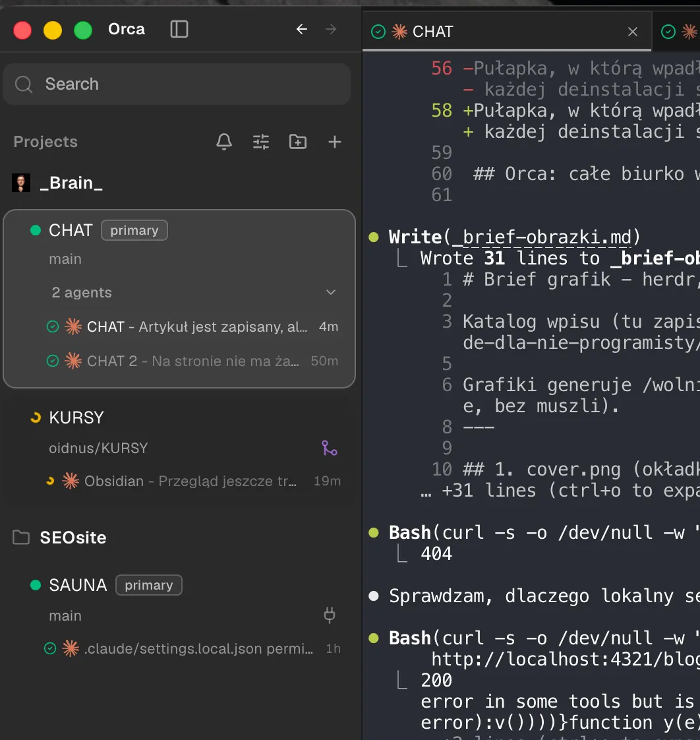
Task: Focus the Search field
Action: (177, 84)
